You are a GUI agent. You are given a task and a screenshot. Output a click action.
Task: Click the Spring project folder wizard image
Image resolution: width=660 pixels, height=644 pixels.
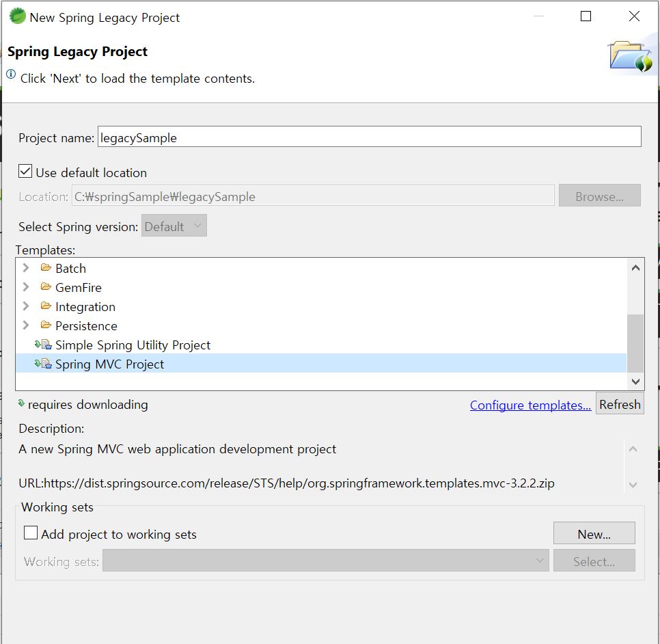click(630, 56)
